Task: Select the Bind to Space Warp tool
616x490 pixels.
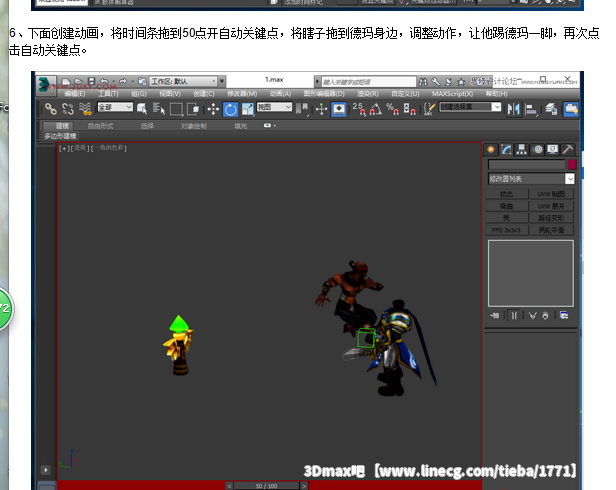Action: point(85,109)
